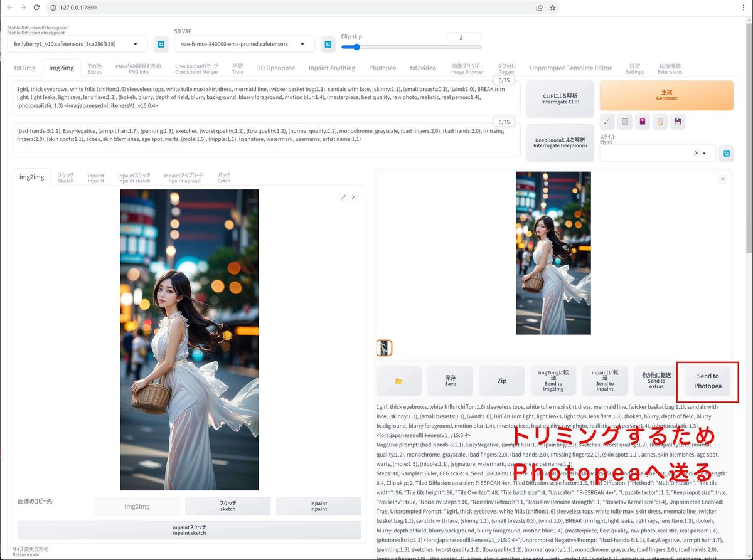Viewport: 753px width, 560px height.
Task: Select the Inpaint upload sub-tab
Action: [x=184, y=177]
